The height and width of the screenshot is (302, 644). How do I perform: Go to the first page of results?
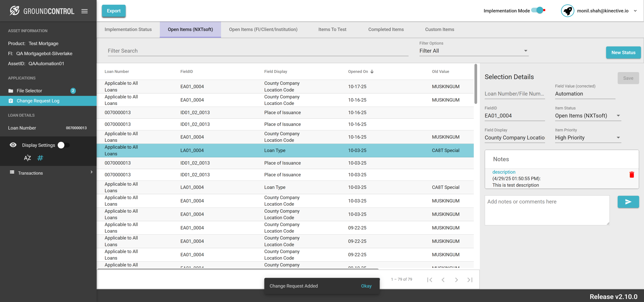click(x=430, y=280)
